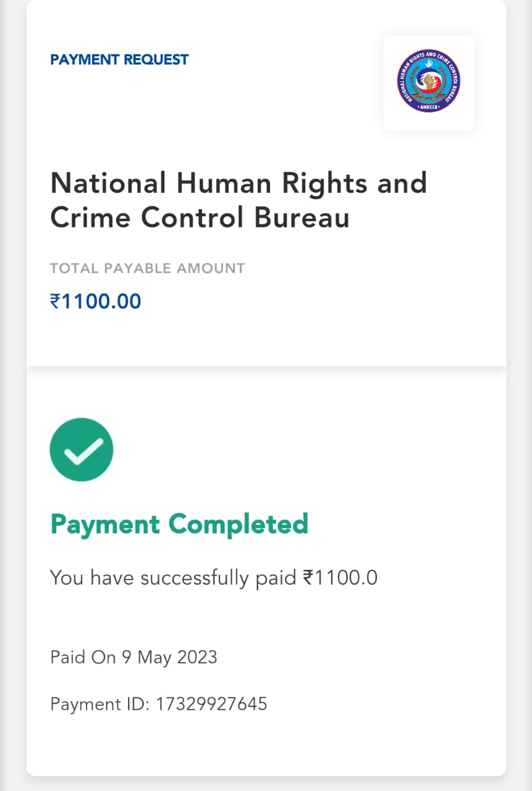This screenshot has width=532, height=791.
Task: Select the payment ID number 17329927645
Action: coord(211,704)
